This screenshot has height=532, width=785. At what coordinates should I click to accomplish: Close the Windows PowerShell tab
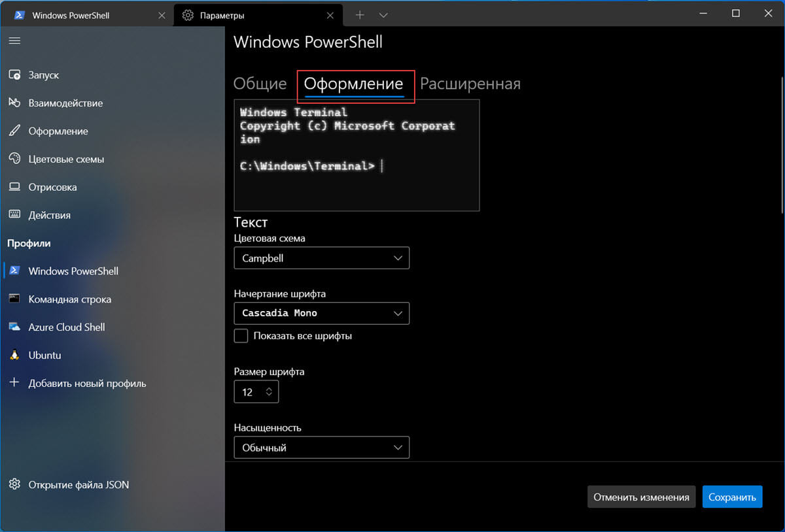point(162,15)
